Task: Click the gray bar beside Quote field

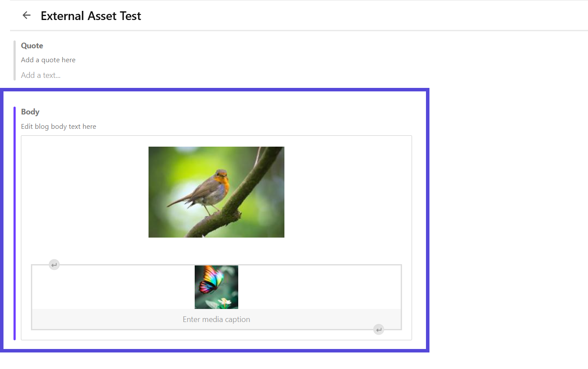Action: pos(15,60)
